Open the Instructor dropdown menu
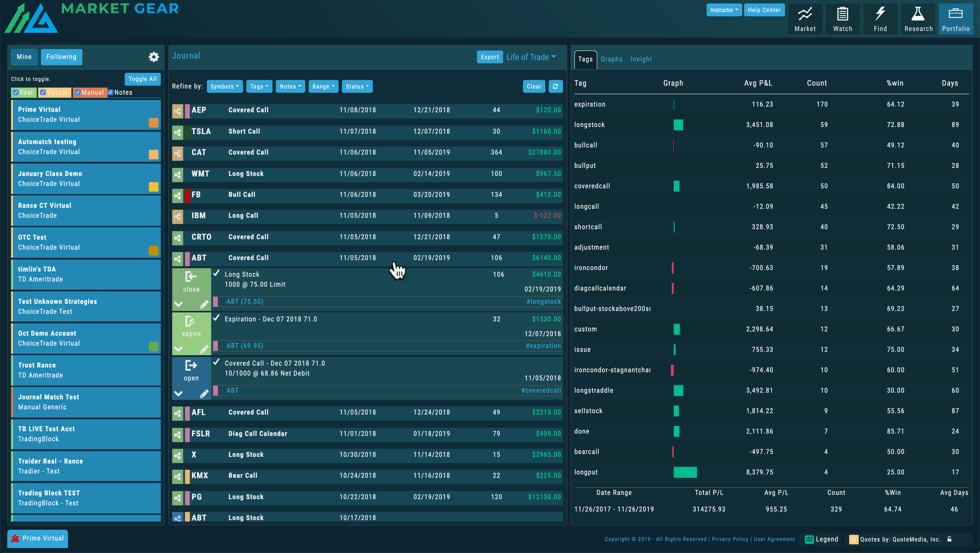 coord(724,10)
